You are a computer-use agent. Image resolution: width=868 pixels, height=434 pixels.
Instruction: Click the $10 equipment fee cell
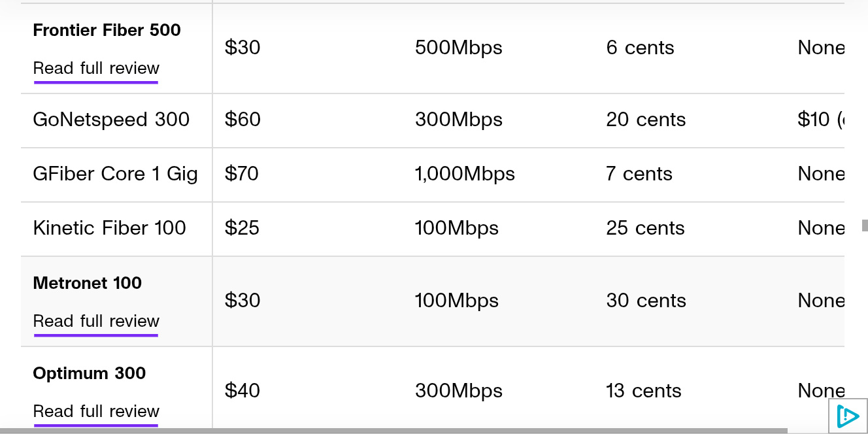pos(821,120)
